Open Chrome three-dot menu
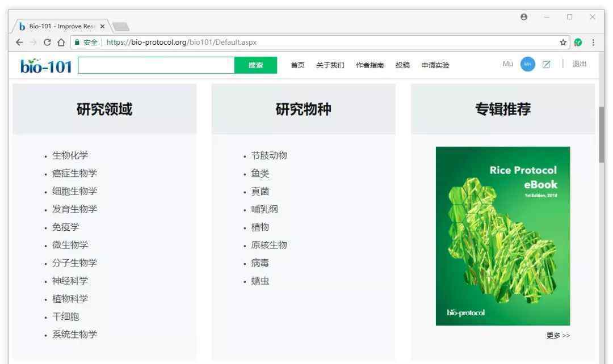Viewport: 613px width, 364px height. [593, 42]
